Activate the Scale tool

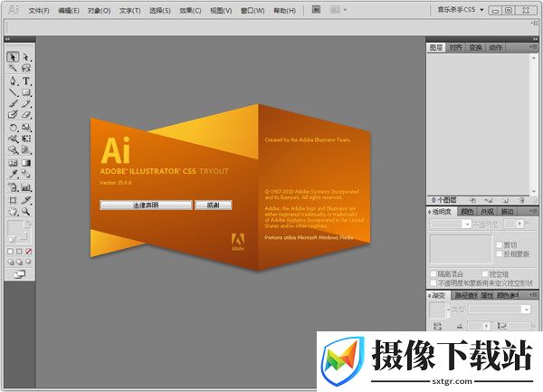coord(26,128)
